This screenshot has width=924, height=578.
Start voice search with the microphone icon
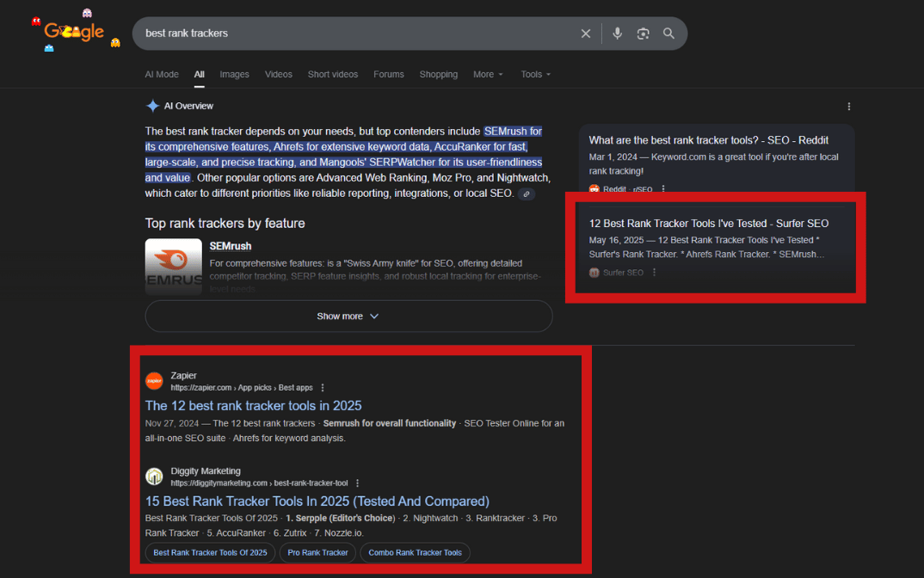[617, 34]
